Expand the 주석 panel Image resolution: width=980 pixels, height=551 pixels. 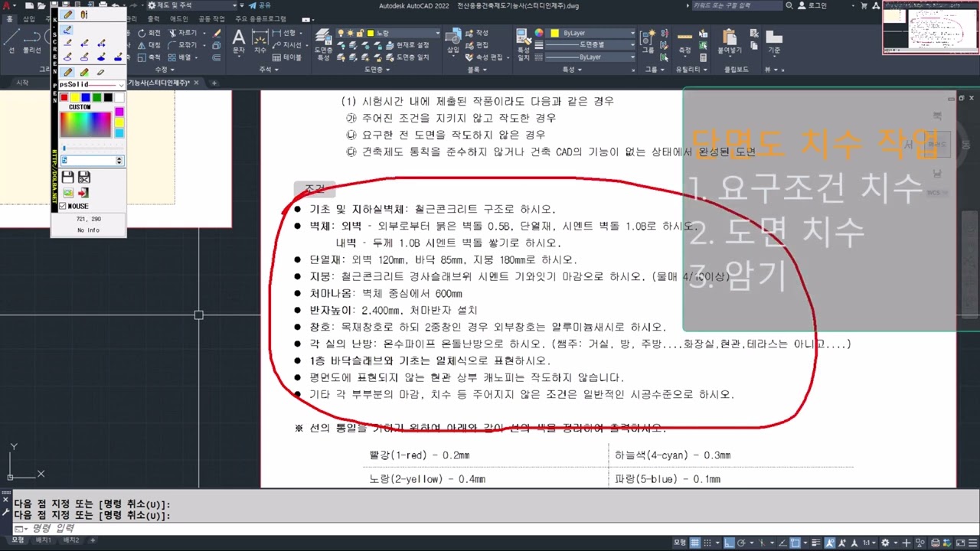pos(269,70)
